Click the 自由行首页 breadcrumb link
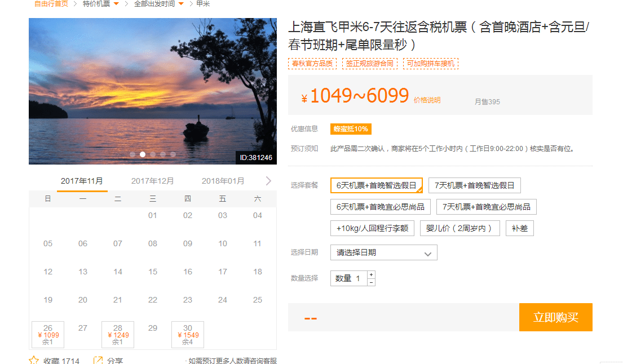Viewport: 623px width, 364px height. (51, 4)
